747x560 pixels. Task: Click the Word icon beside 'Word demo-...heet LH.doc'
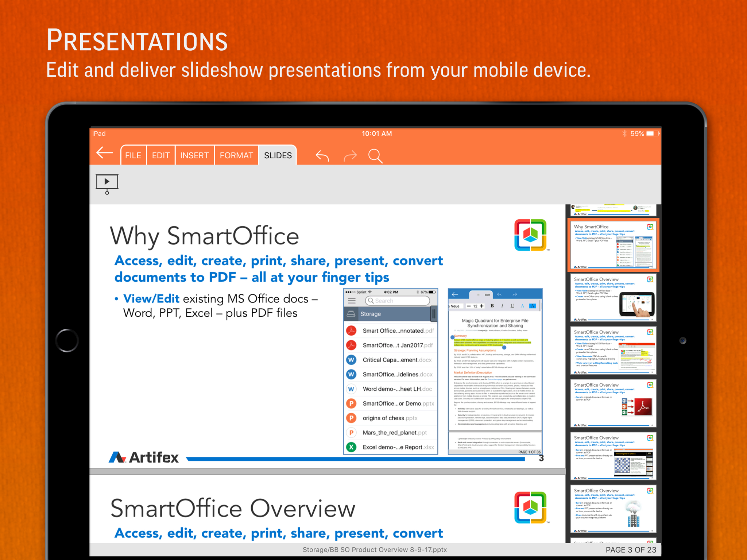351,389
